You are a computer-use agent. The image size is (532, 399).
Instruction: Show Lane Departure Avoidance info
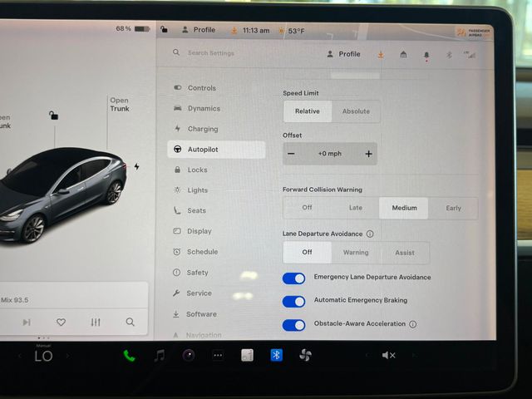(370, 234)
